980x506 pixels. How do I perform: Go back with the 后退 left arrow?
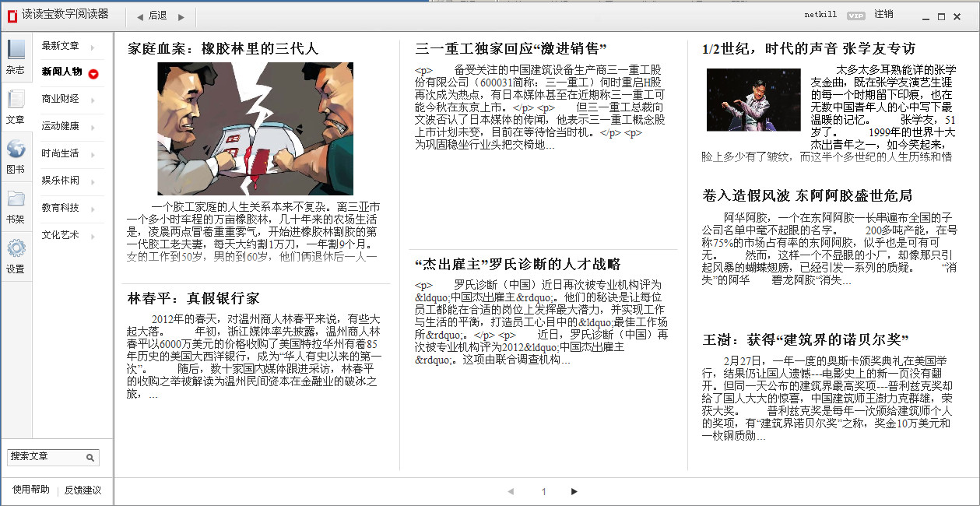(x=140, y=16)
